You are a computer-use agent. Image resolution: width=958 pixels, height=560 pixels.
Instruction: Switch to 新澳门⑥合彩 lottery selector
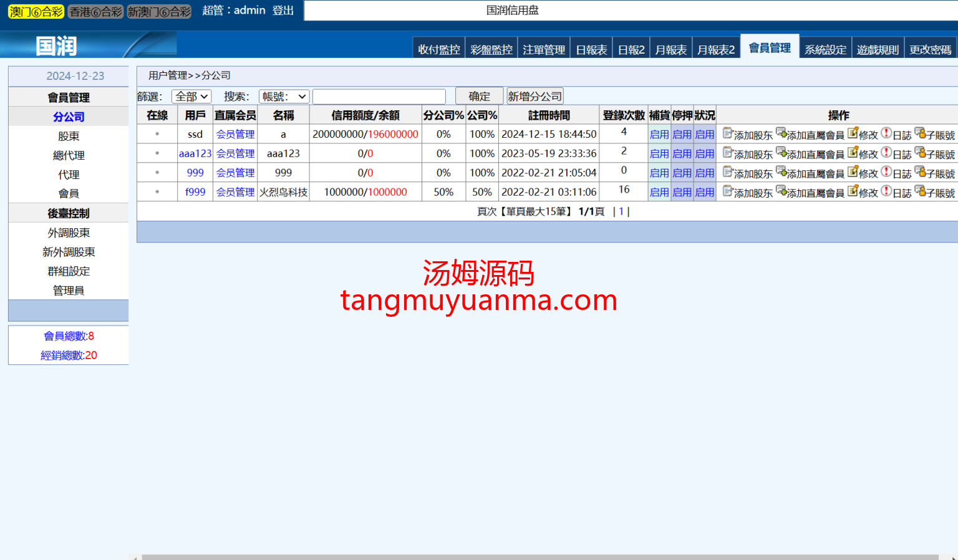[159, 12]
